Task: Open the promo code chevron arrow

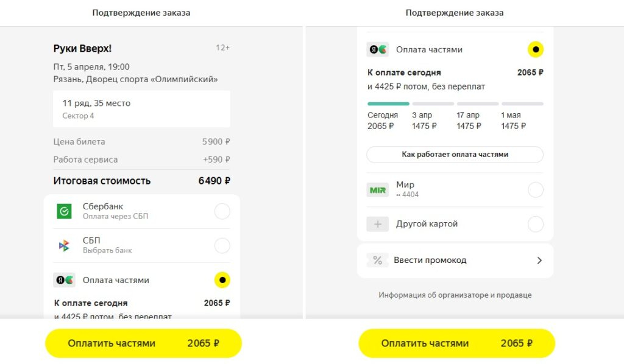Action: (539, 260)
